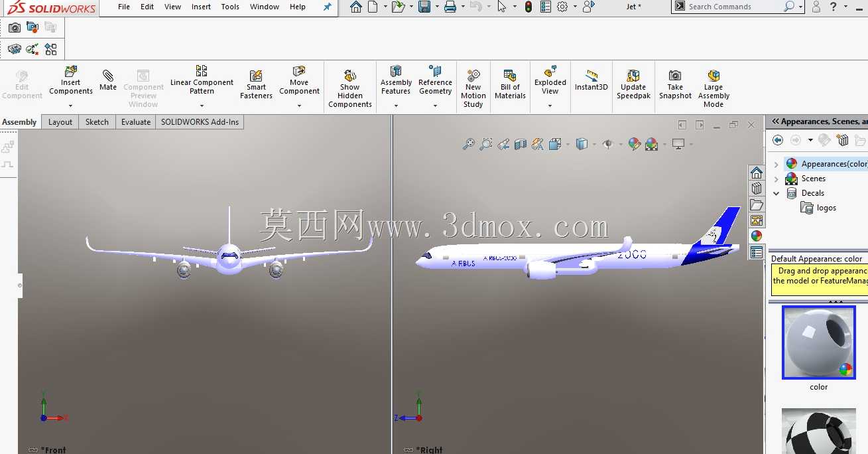Click Zoom to Fit in view toolbar
The image size is (868, 454).
click(469, 144)
